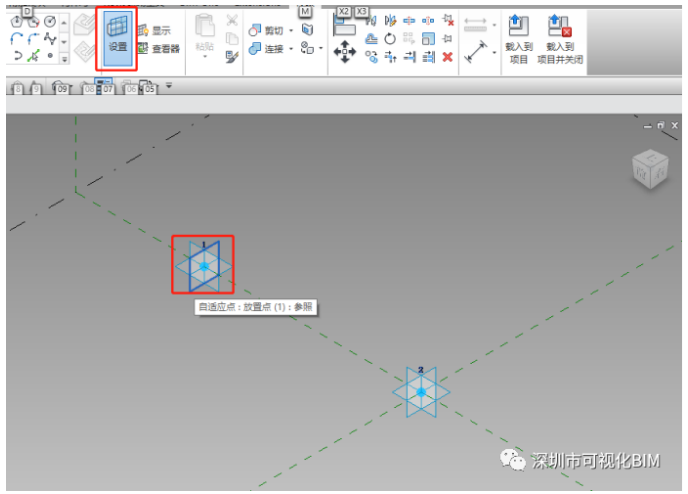Select the circle draw tool

(x=50, y=21)
